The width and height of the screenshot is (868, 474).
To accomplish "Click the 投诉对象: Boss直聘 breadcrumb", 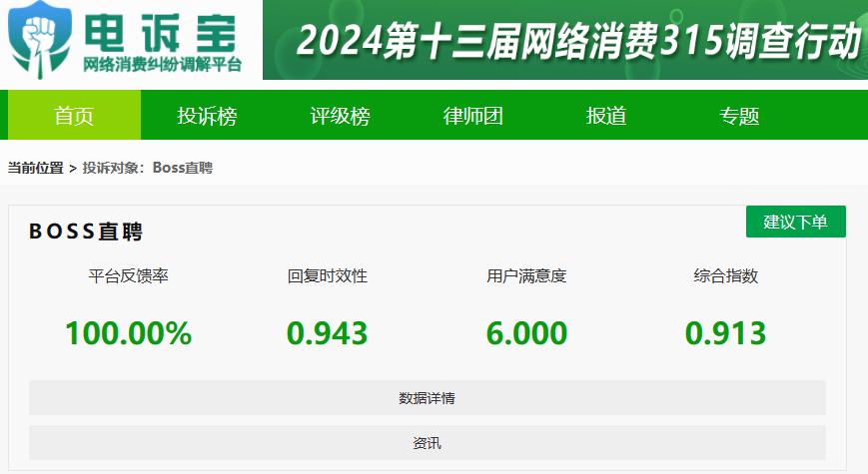I will pyautogui.click(x=147, y=168).
